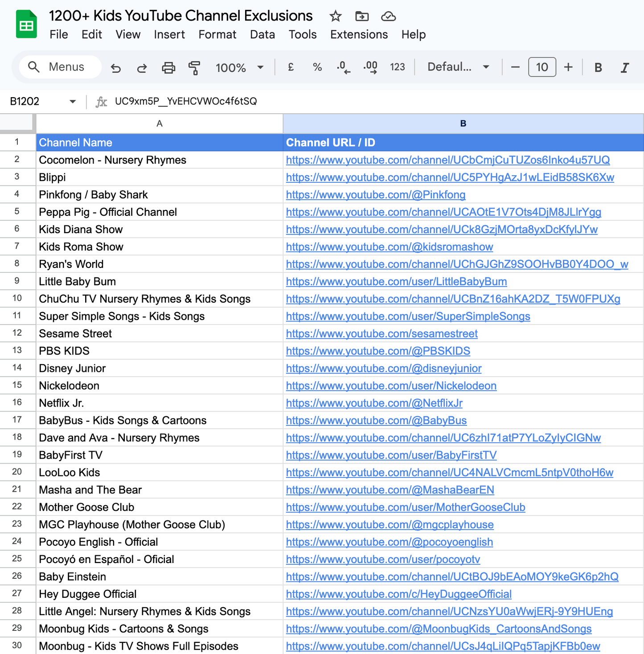The image size is (644, 654).
Task: Toggle italic formatting
Action: (625, 67)
